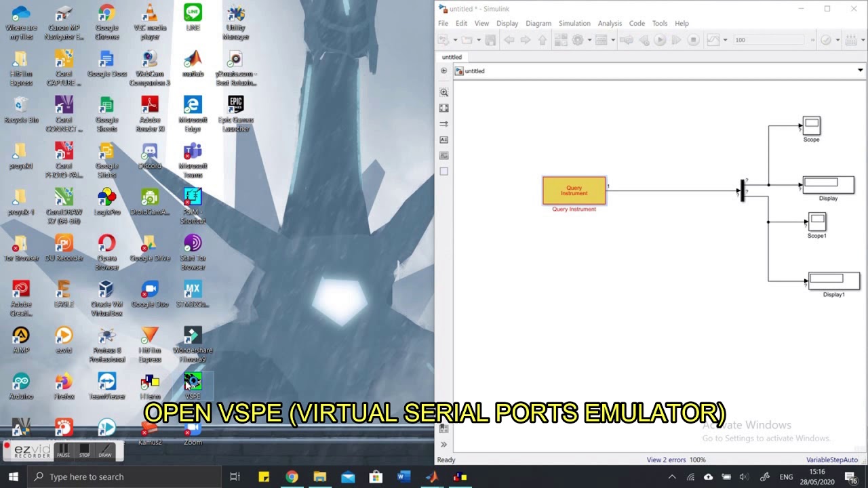Open the Analysis menu

click(x=610, y=23)
